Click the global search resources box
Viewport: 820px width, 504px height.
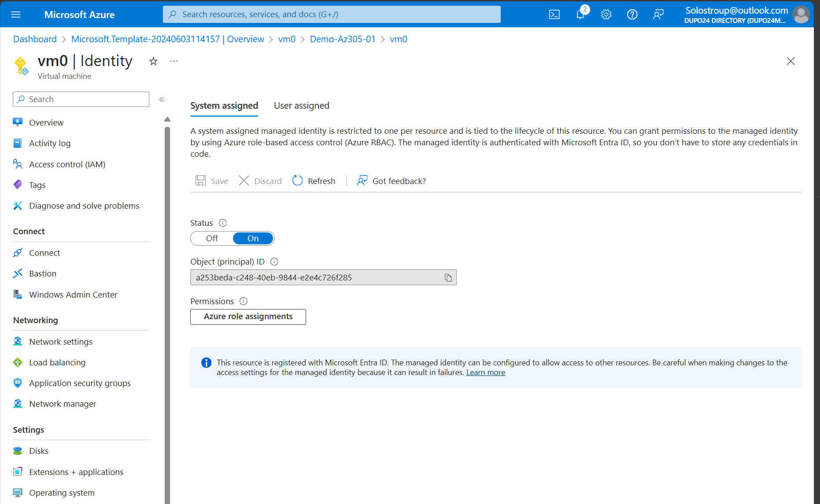332,15
